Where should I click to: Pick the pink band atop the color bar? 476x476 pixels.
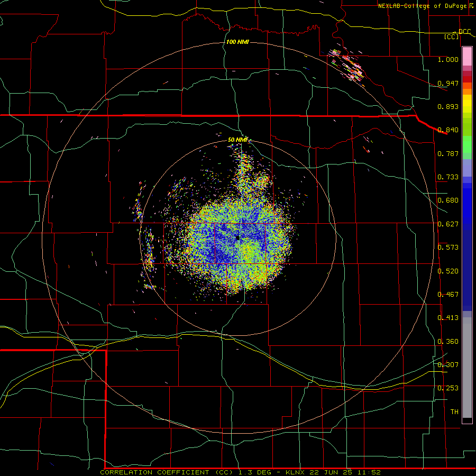[467, 57]
